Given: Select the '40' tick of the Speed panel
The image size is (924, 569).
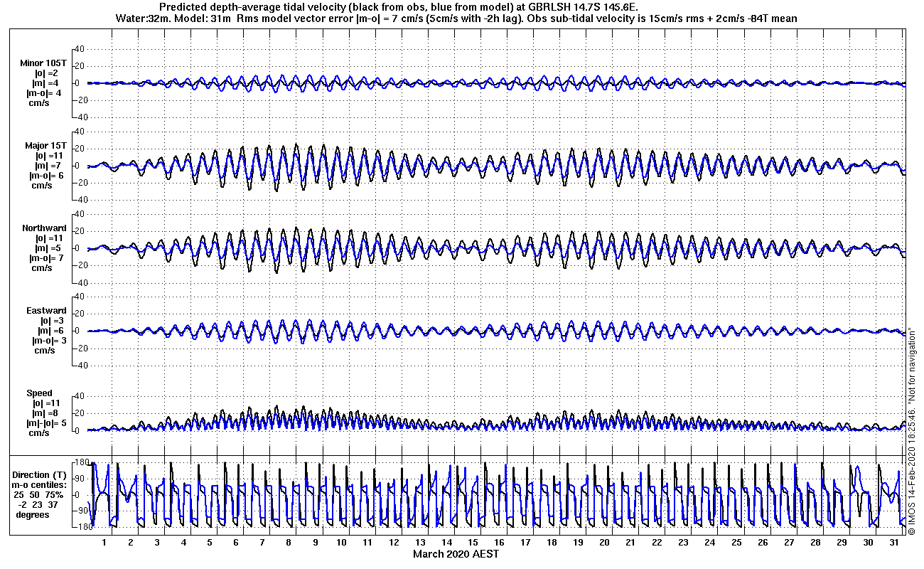Looking at the screenshot, I should click(80, 396).
